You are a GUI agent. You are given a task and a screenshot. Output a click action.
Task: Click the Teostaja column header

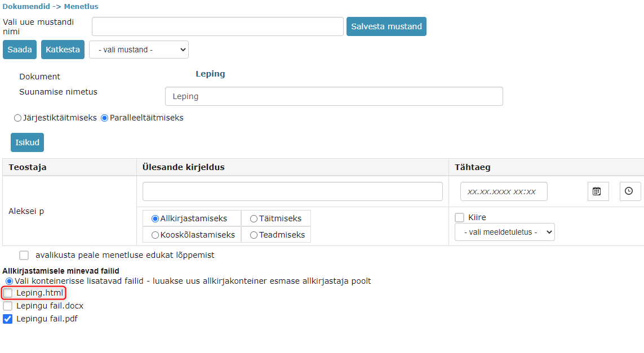tap(70, 167)
